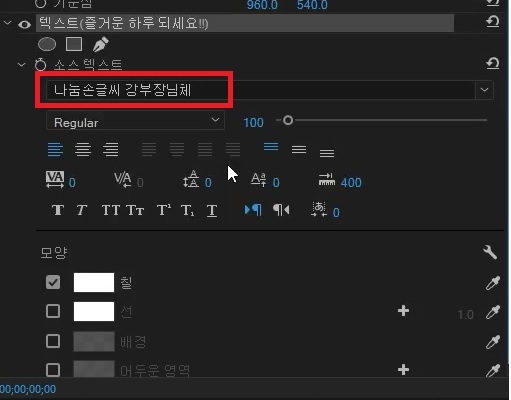Click the kerning V/A icon
Screen dimensions: 511x400
coord(123,180)
